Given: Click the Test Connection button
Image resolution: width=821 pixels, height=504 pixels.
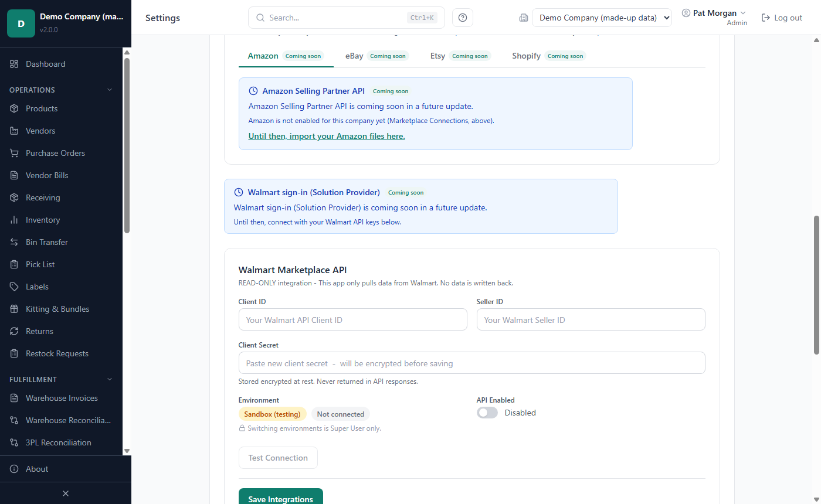Looking at the screenshot, I should 278,458.
